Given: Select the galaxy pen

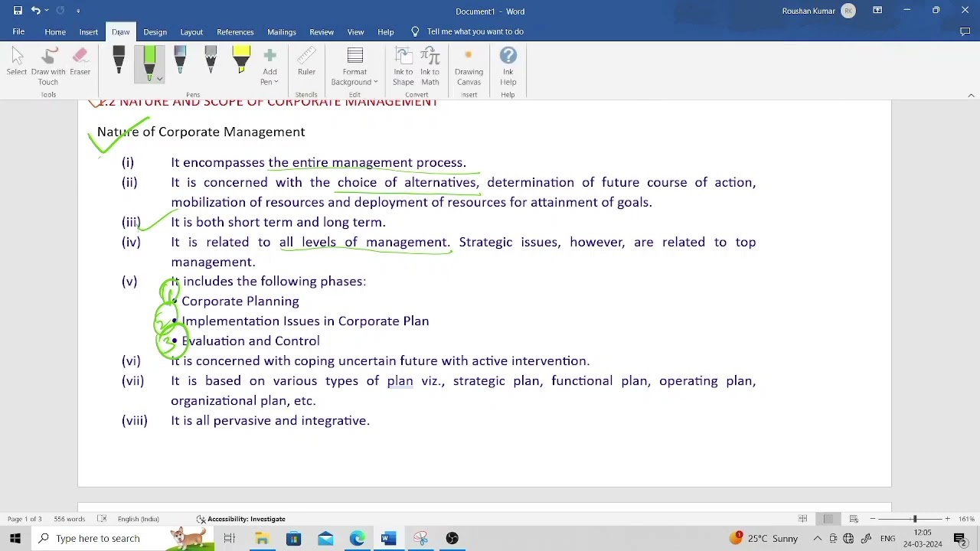Looking at the screenshot, I should 180,60.
